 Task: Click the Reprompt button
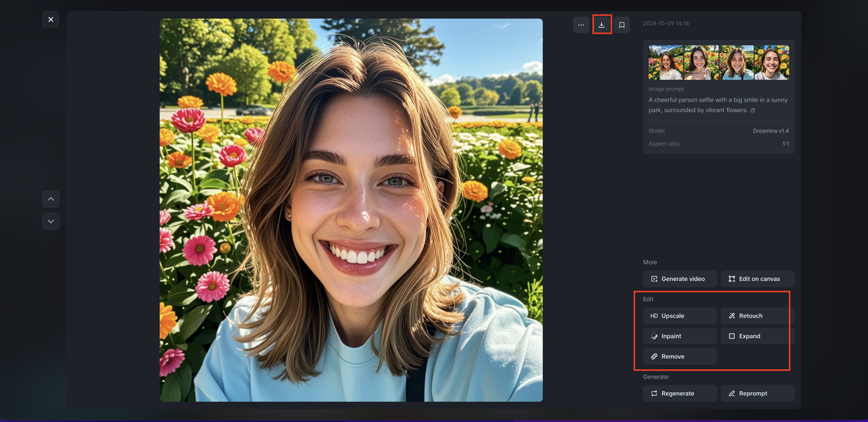tap(757, 394)
